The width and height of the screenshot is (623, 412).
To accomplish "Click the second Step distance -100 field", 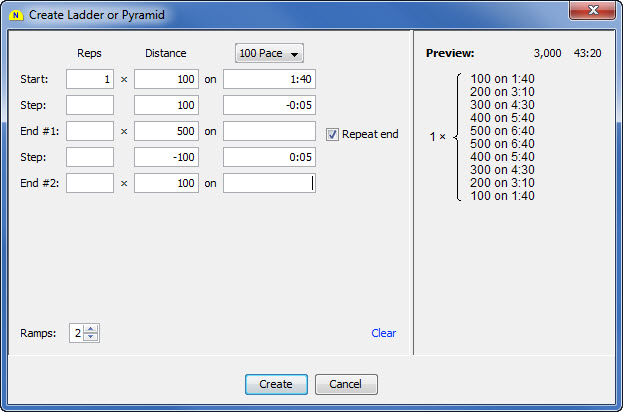I will click(166, 157).
